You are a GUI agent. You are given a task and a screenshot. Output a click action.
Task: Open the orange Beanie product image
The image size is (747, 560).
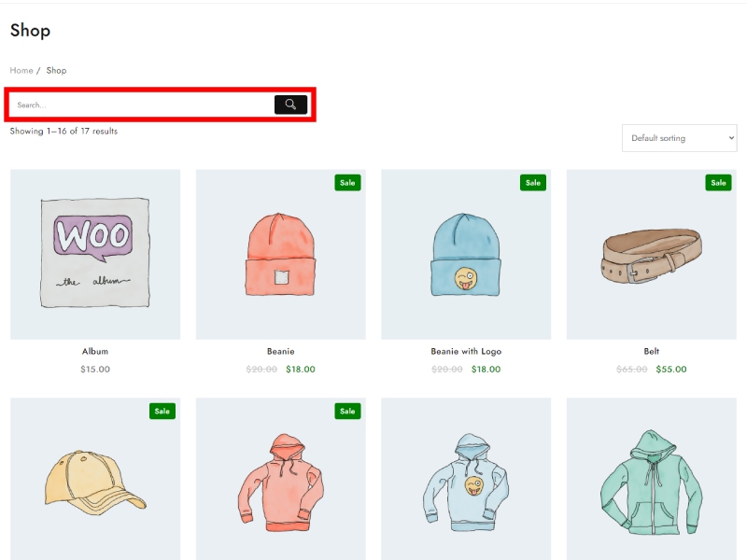tap(280, 254)
